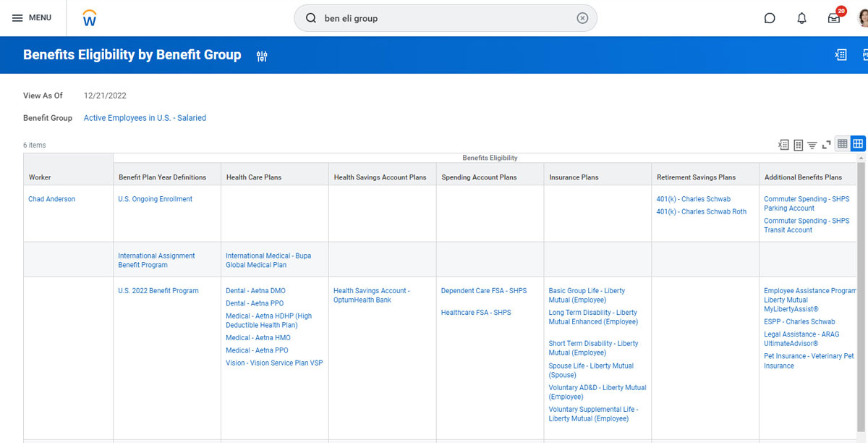This screenshot has height=443, width=868.
Task: Open Voluntary Supplemental Life - Liberty Mutual
Action: 593,414
